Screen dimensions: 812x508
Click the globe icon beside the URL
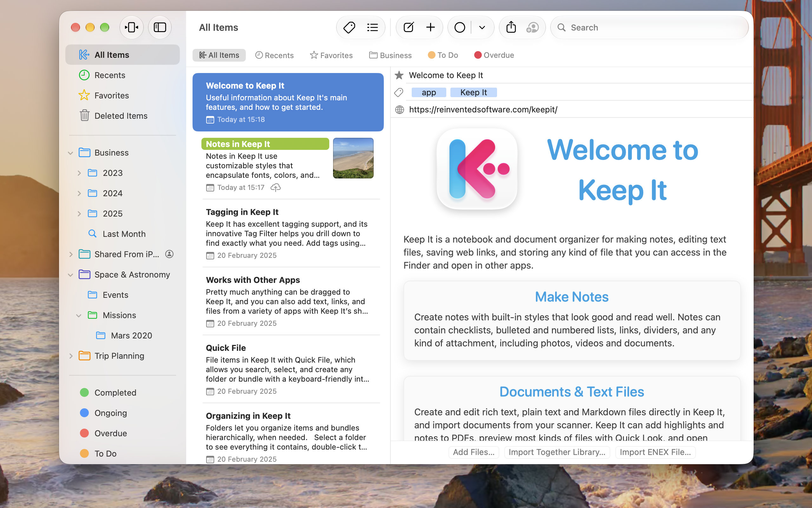(x=399, y=110)
